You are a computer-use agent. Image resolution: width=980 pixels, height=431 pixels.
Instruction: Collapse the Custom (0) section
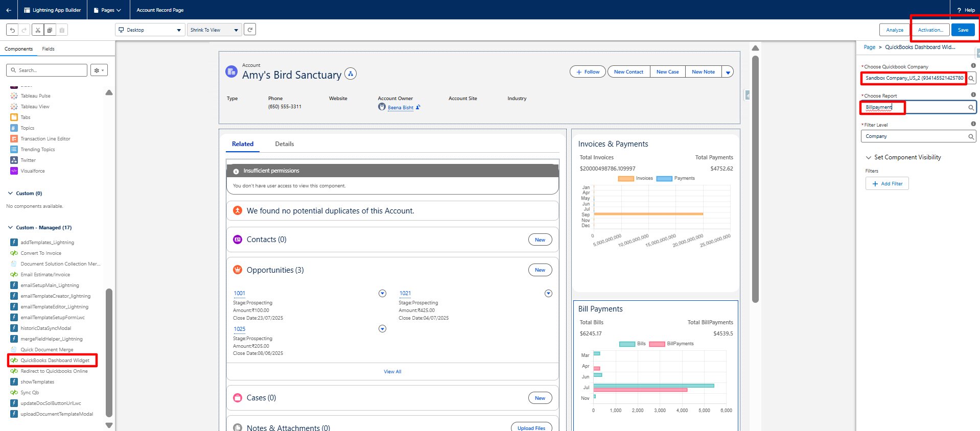pos(10,194)
